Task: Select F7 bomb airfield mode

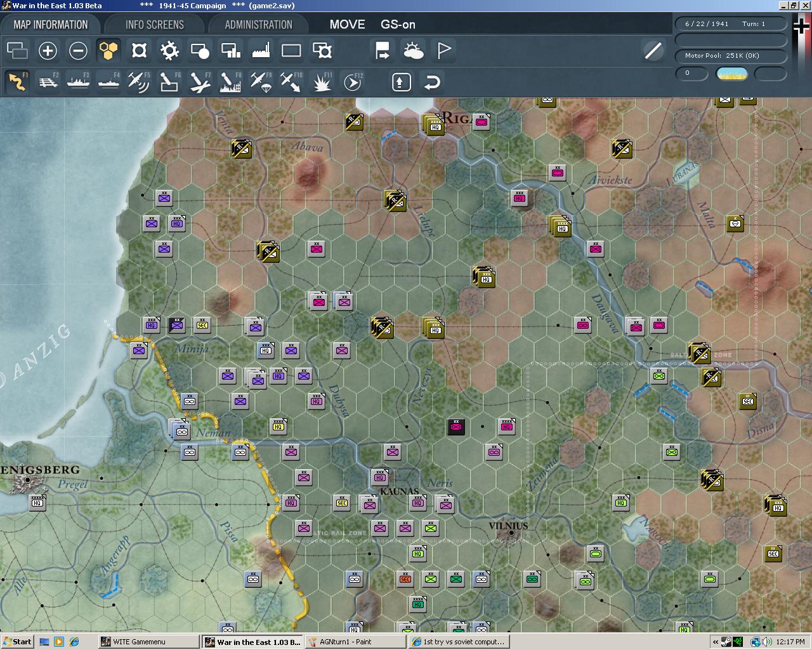Action: (200, 82)
